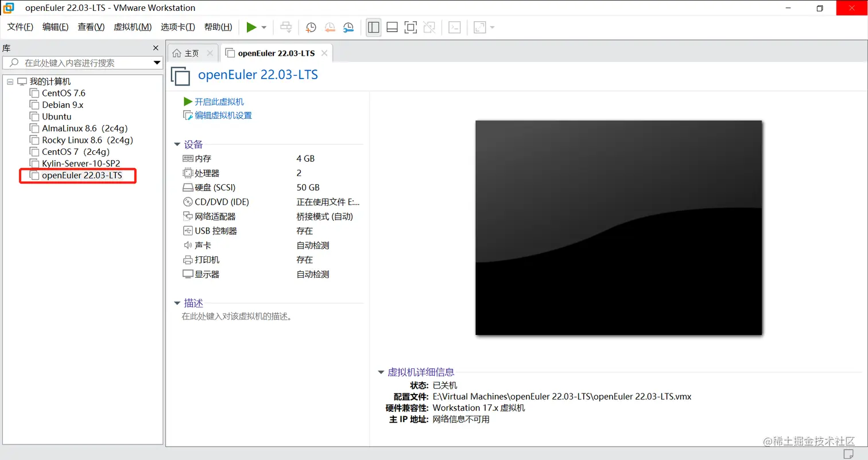Open the Snapshot Manager
This screenshot has width=868, height=460.
(x=347, y=27)
